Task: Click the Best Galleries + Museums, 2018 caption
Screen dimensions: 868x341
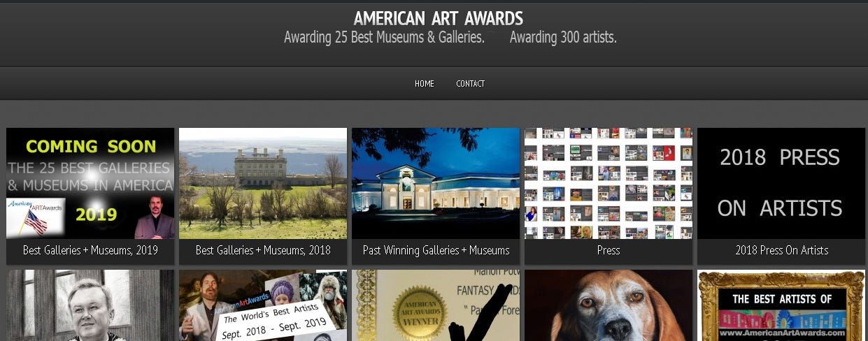Action: (263, 249)
